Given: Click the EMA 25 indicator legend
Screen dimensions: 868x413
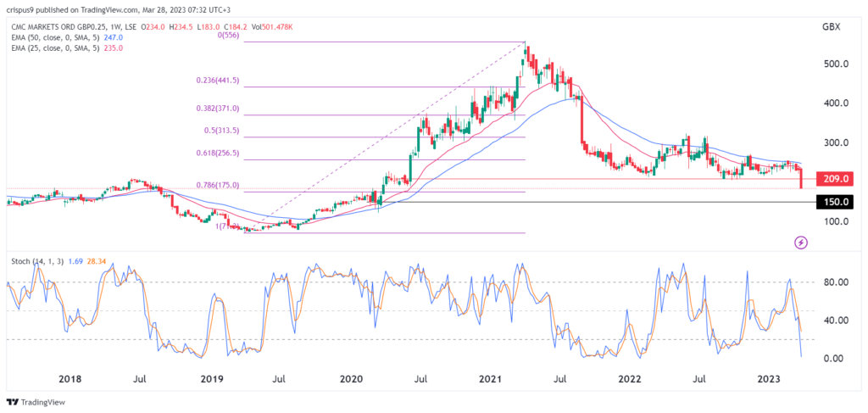Looking at the screenshot, I should pyautogui.click(x=56, y=48).
